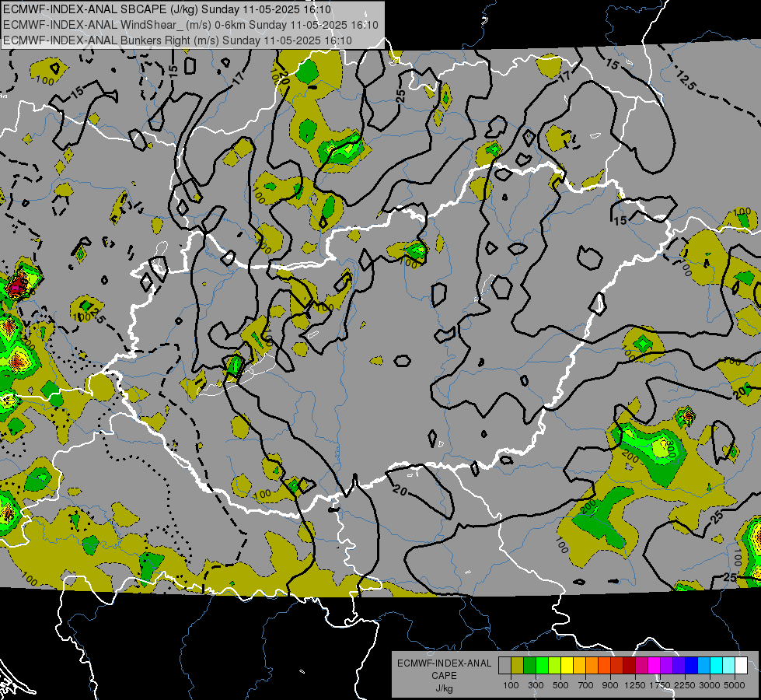Click the olive CAPE legend swatch
Screen dimensions: 761x700
pos(518,666)
